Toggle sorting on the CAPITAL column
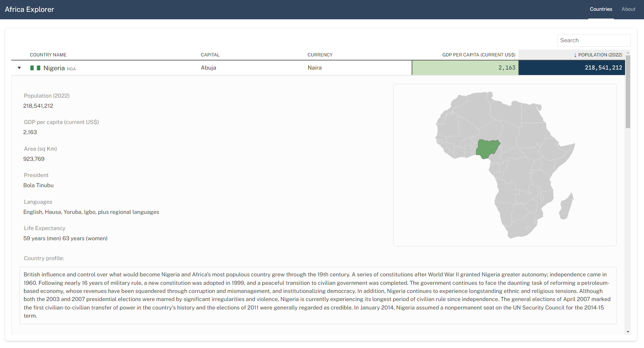The image size is (644, 348). (210, 55)
